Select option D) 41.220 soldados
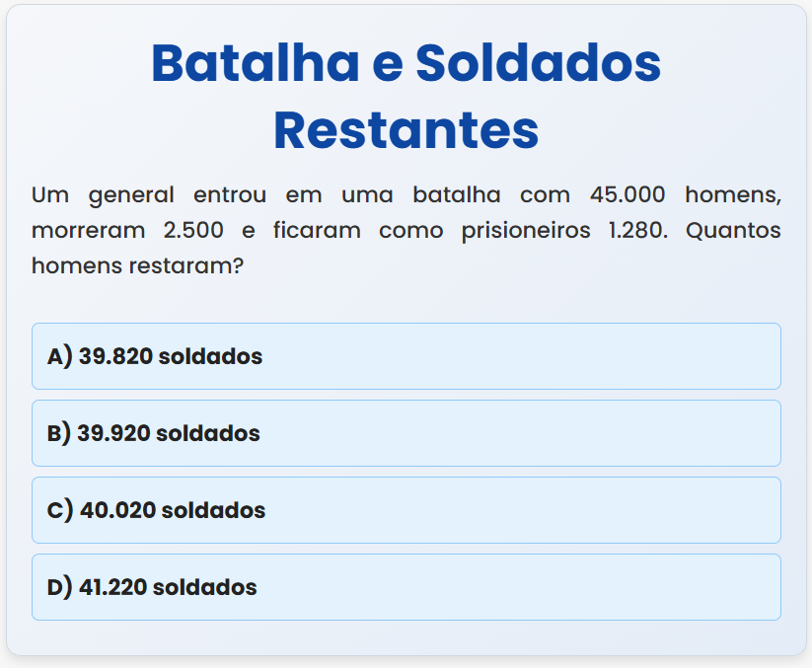 (x=406, y=587)
